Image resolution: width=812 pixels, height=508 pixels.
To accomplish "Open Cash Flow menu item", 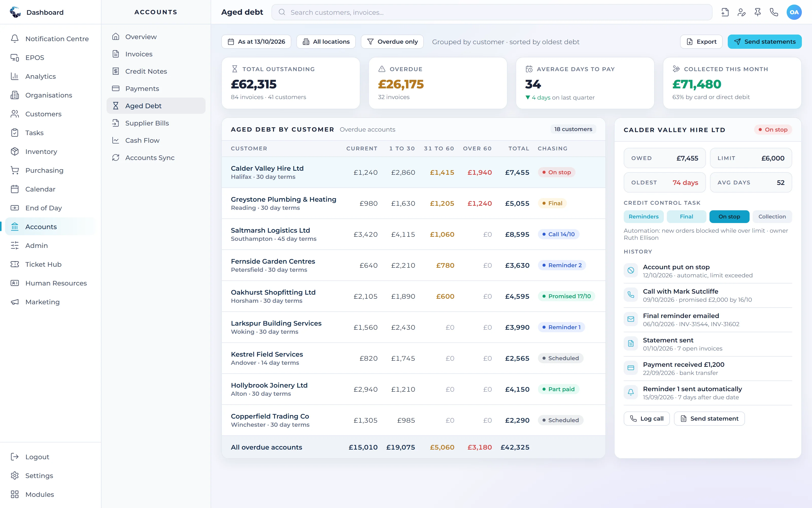I will pos(156,140).
